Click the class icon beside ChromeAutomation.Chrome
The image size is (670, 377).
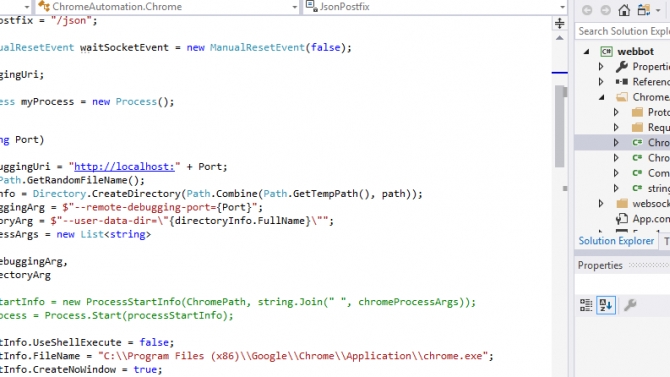point(44,6)
